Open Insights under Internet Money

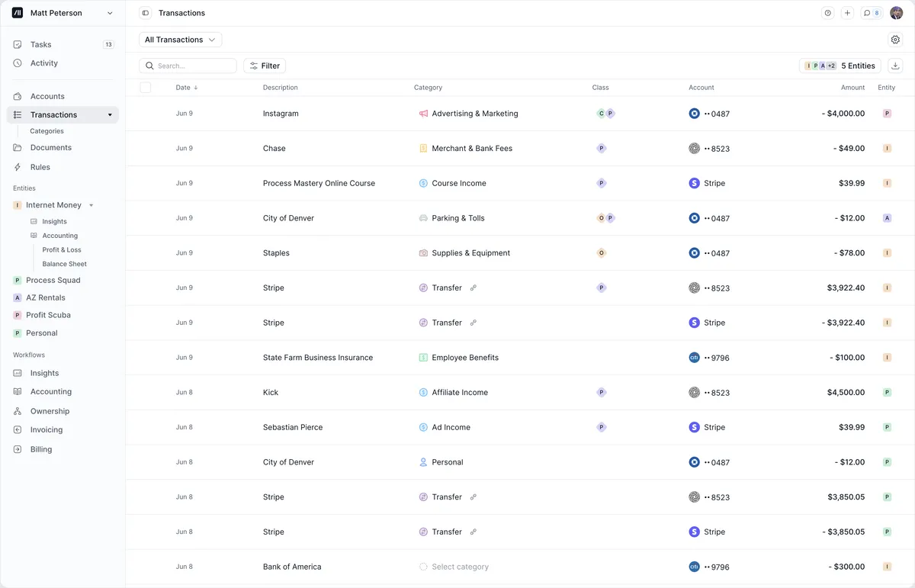tap(54, 222)
